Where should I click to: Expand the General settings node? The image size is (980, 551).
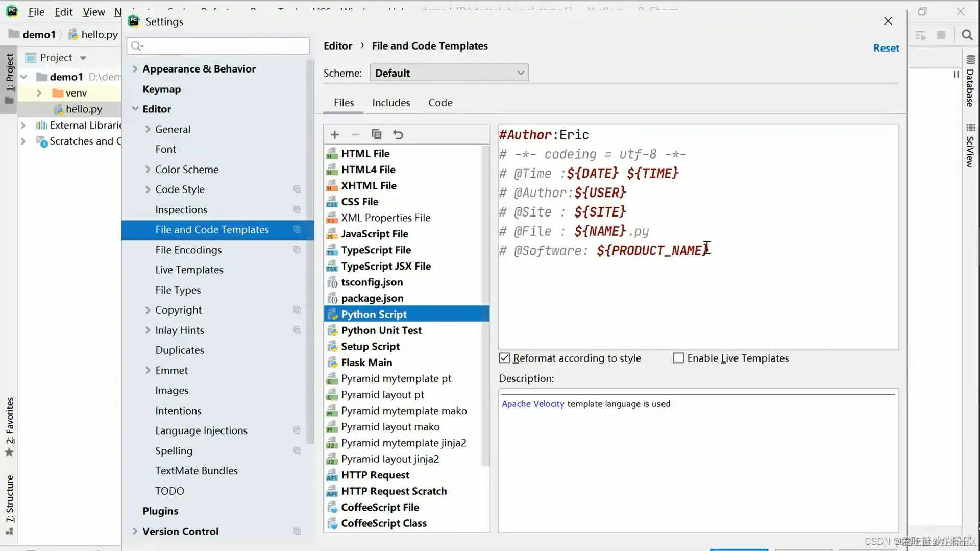tap(148, 129)
